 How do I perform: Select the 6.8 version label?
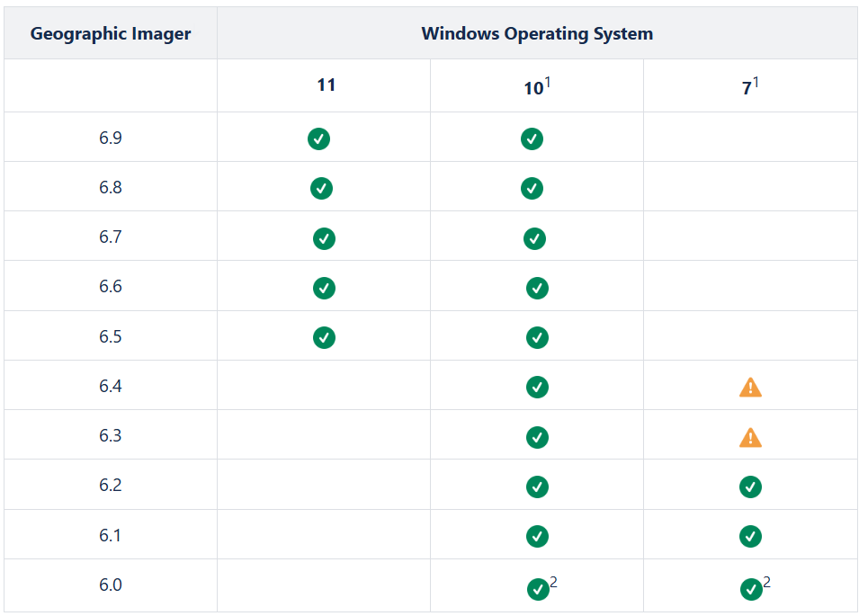pyautogui.click(x=111, y=188)
